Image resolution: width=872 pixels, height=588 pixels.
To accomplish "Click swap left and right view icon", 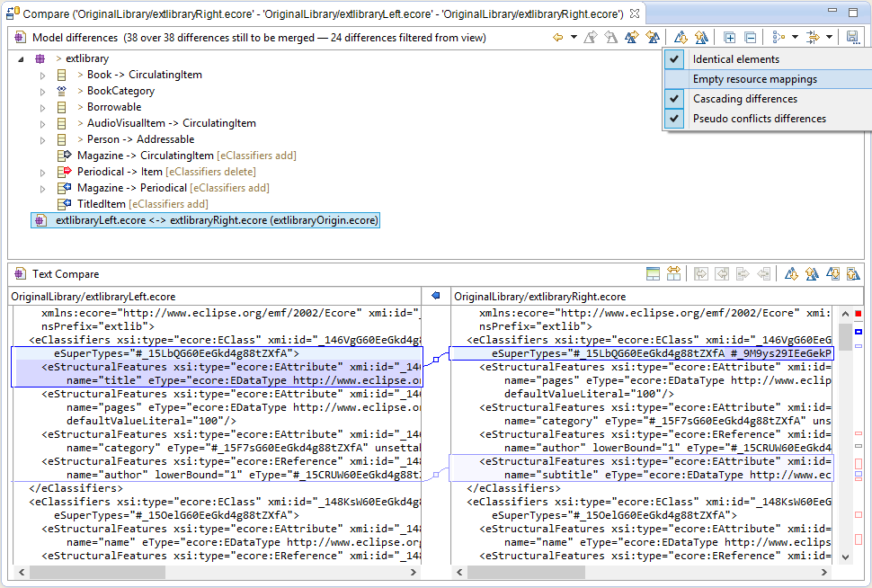I will tap(673, 274).
